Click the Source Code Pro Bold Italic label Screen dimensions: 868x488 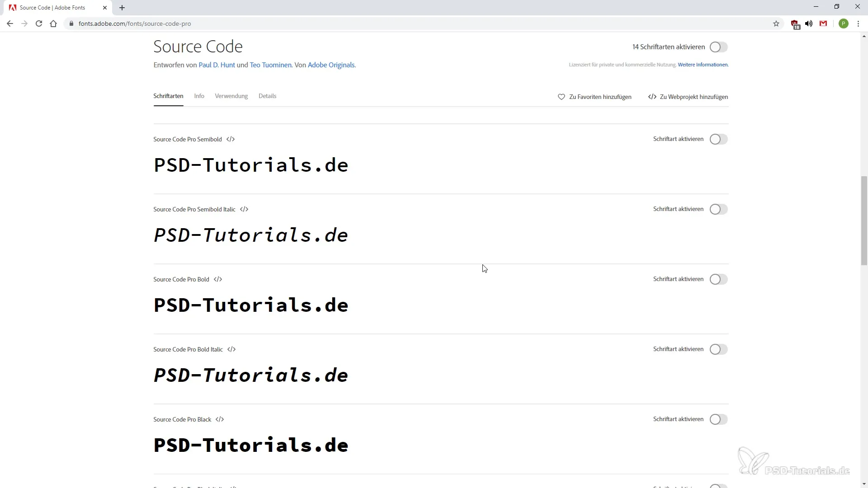click(x=188, y=349)
